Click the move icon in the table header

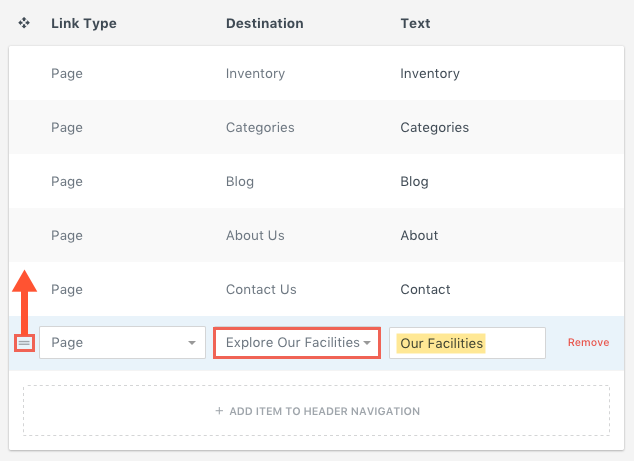click(x=24, y=23)
